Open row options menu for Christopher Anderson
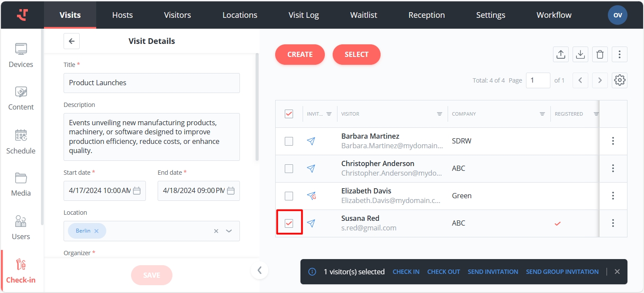644x293 pixels. click(613, 169)
